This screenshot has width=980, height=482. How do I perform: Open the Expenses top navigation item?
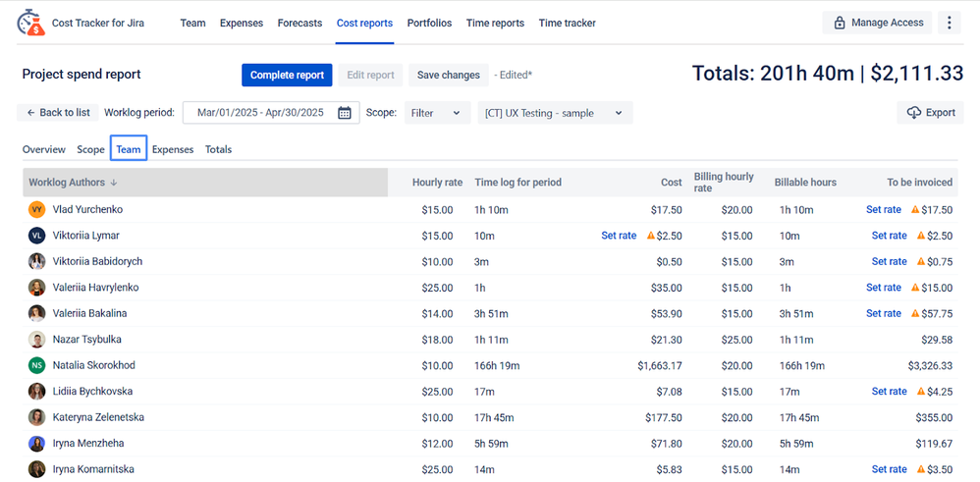(242, 24)
